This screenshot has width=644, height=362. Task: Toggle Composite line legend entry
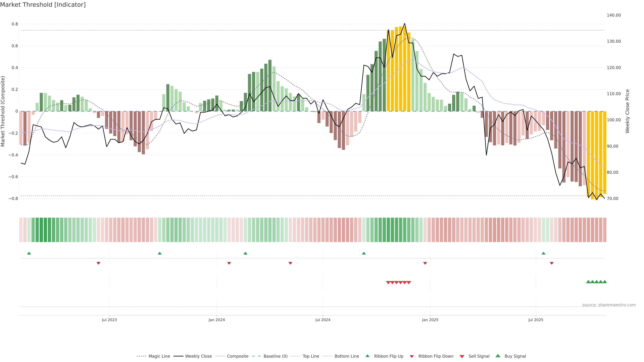237,356
